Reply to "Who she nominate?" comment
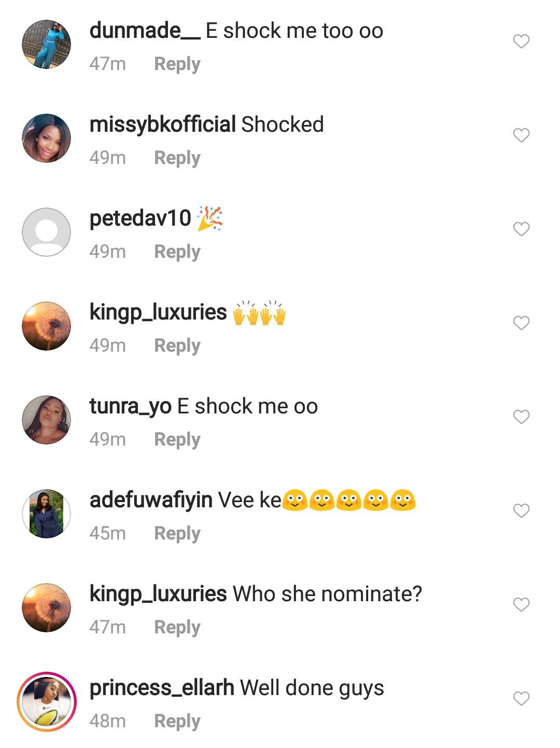 177,627
